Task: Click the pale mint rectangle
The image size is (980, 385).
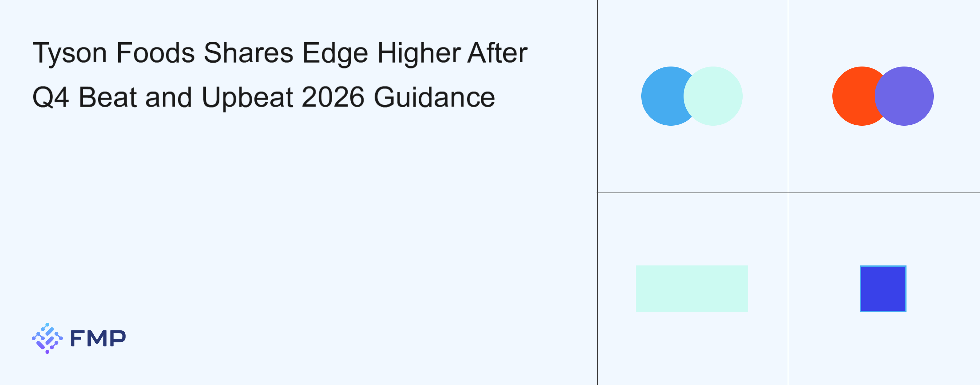Action: 692,289
